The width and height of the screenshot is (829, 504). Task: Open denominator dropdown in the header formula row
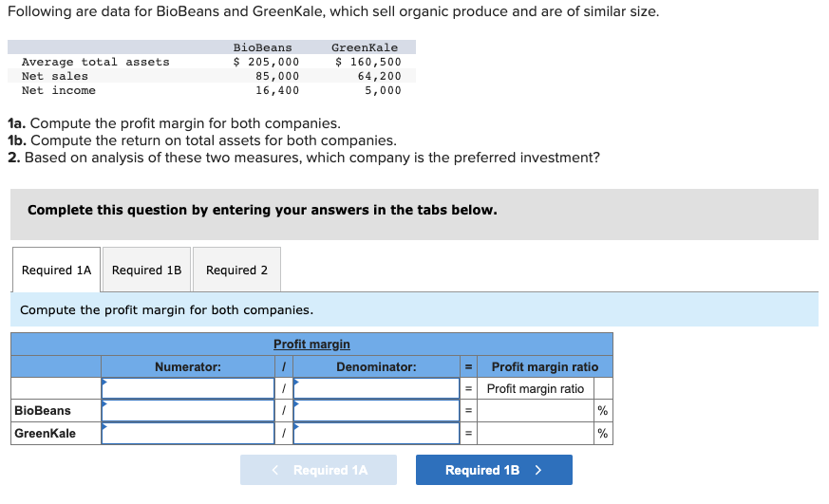click(376, 388)
